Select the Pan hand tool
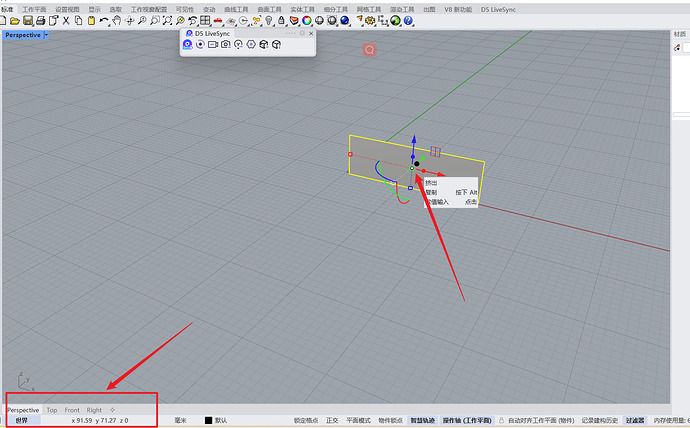690x428 pixels. pyautogui.click(x=118, y=20)
